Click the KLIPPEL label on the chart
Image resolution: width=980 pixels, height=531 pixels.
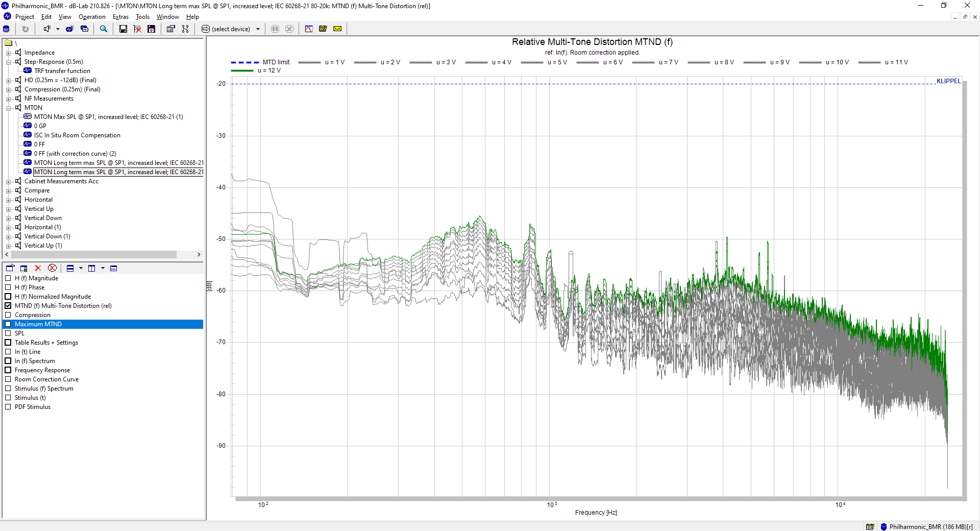[x=948, y=81]
